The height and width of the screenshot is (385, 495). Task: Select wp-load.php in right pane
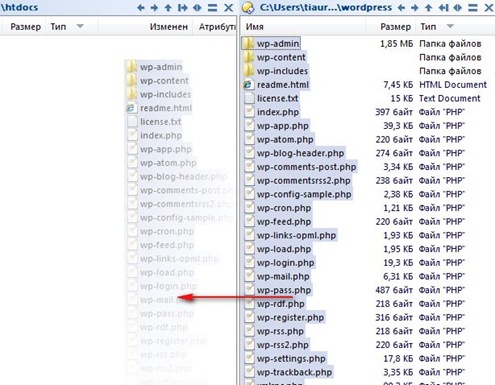(x=284, y=249)
